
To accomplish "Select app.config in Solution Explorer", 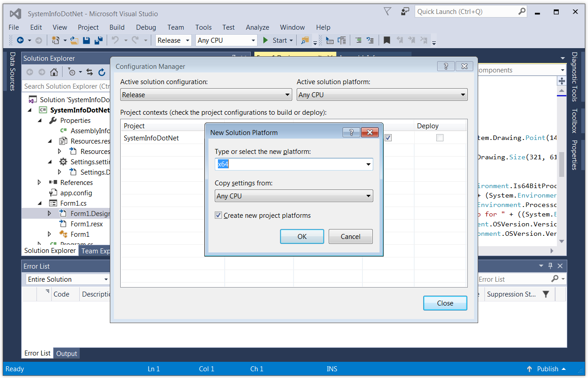I will (76, 193).
